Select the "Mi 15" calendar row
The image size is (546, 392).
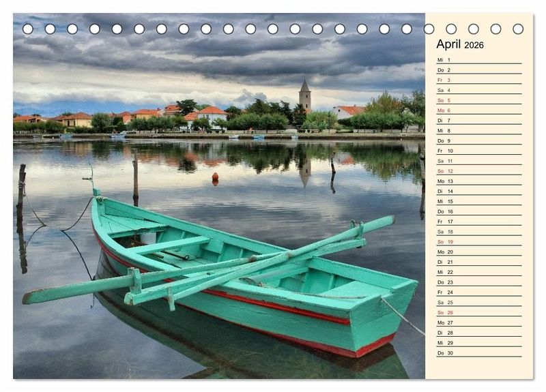(479, 201)
